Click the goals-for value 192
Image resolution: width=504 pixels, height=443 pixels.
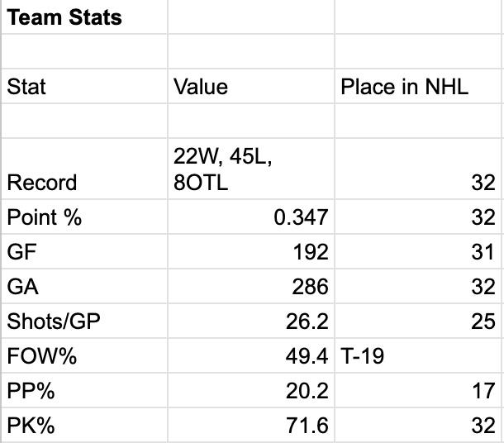coord(310,252)
